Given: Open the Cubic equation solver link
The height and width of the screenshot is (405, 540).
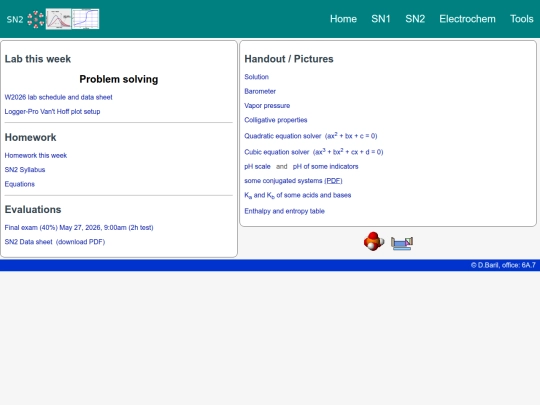Looking at the screenshot, I should (314, 152).
